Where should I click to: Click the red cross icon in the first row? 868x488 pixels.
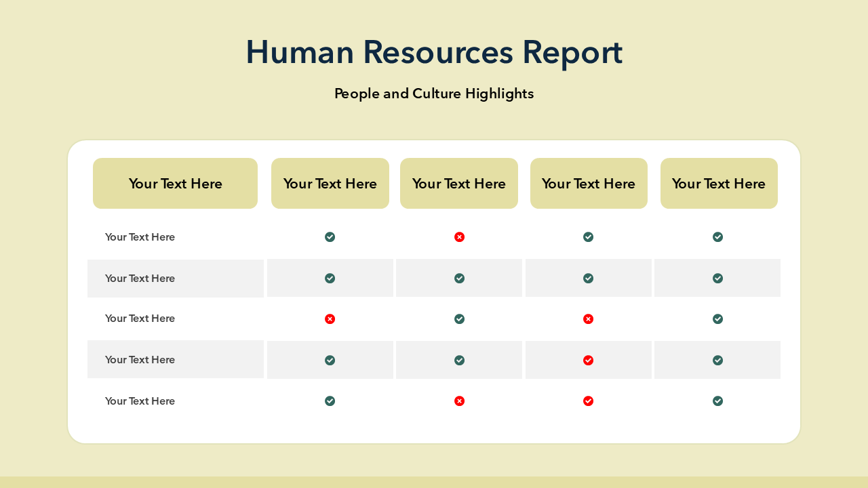click(459, 237)
